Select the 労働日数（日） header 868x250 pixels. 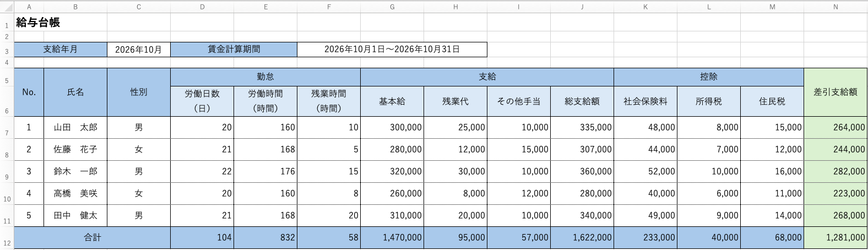pyautogui.click(x=202, y=101)
